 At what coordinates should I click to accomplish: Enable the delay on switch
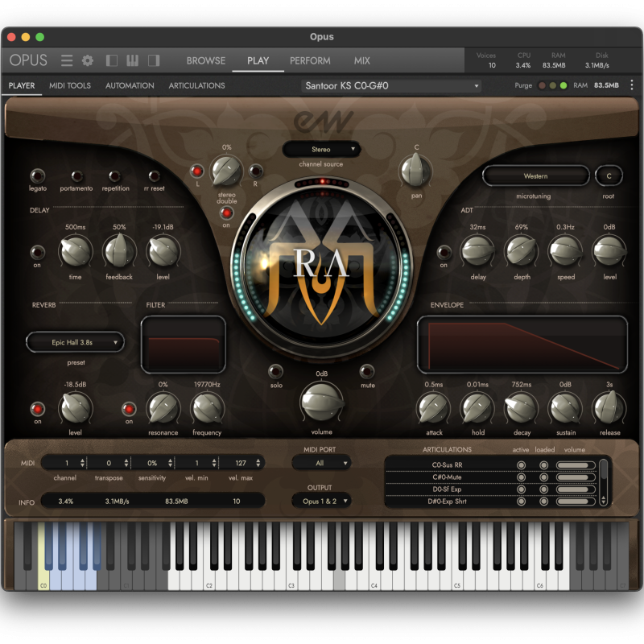click(37, 252)
